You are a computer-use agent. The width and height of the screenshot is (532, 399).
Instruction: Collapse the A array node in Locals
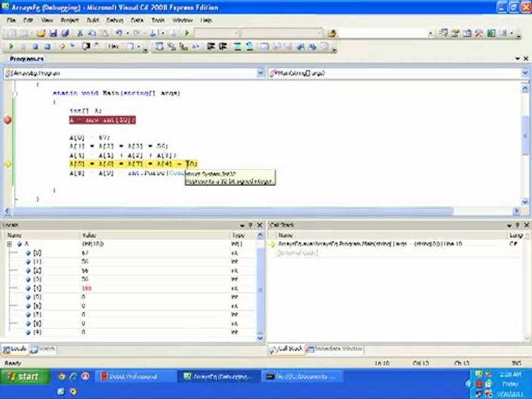click(x=9, y=244)
